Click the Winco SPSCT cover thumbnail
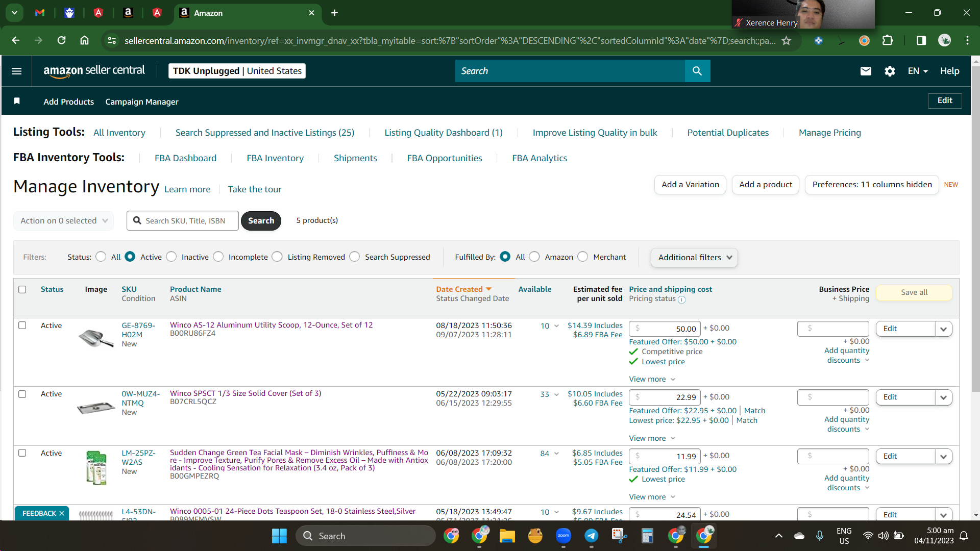Screen dimensions: 980x551 [x=96, y=407]
